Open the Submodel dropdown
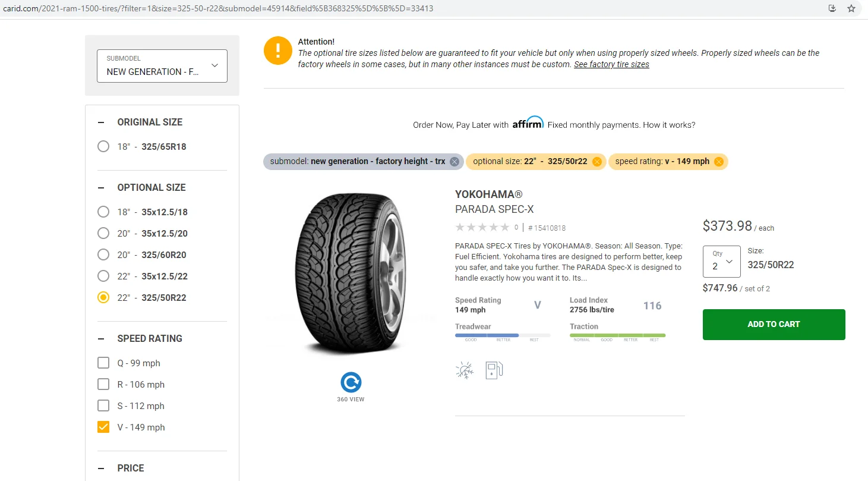The image size is (868, 481). point(162,66)
